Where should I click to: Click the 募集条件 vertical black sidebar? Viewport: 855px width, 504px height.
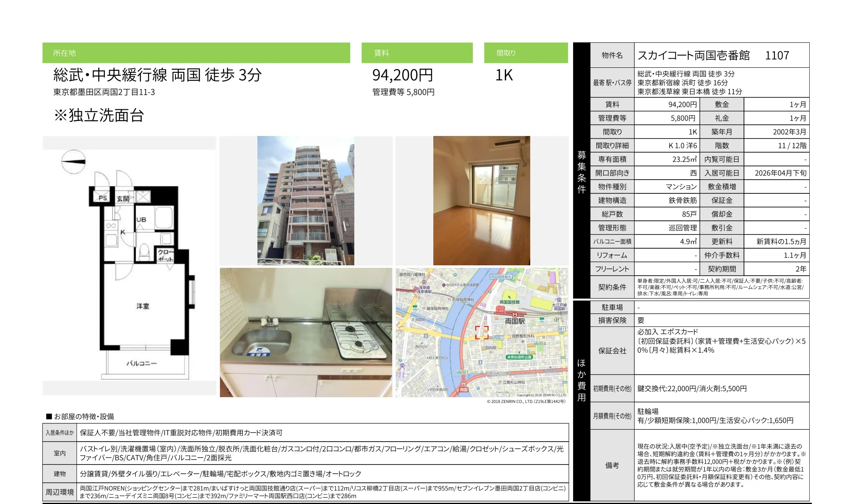coord(581,170)
